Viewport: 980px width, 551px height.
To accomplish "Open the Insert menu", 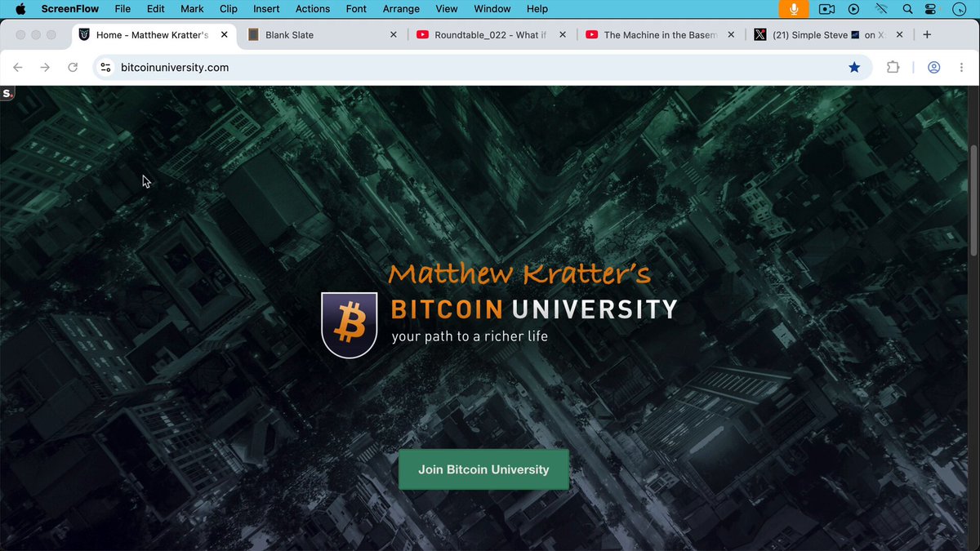I will coord(266,9).
